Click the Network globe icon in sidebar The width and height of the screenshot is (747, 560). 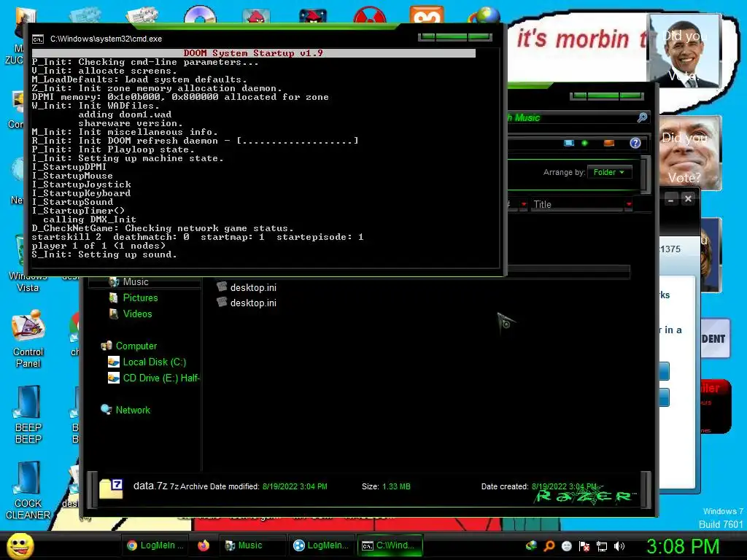(x=106, y=410)
